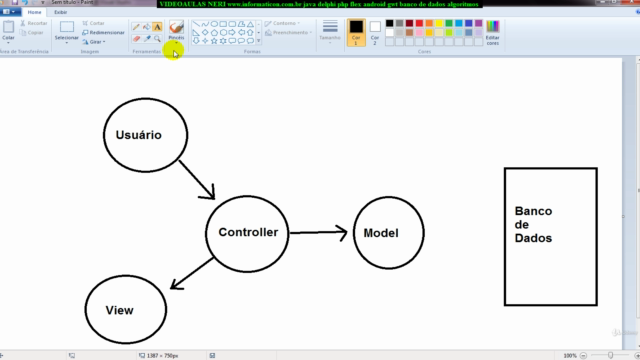Viewport: 640px width, 360px height.
Task: Choose the Right arrow shape
Action: click(x=232, y=32)
